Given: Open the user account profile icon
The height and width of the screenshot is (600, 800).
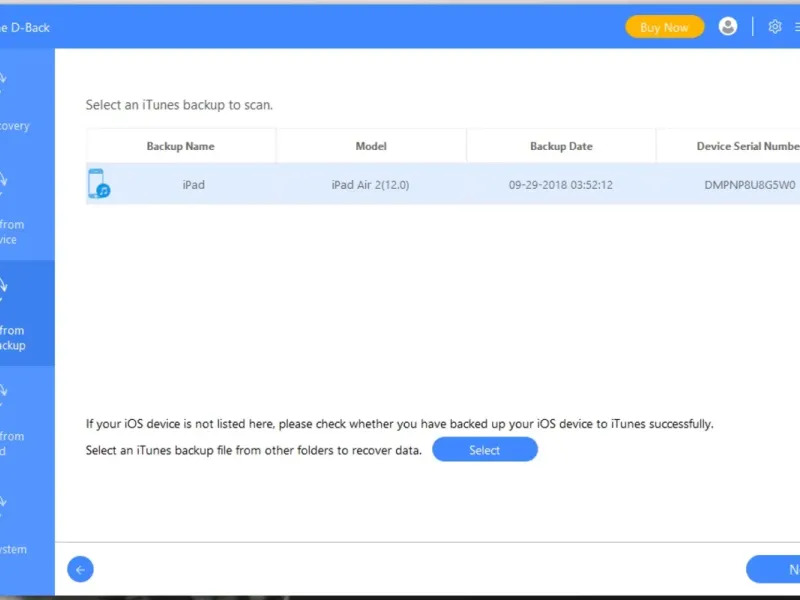Looking at the screenshot, I should [728, 26].
